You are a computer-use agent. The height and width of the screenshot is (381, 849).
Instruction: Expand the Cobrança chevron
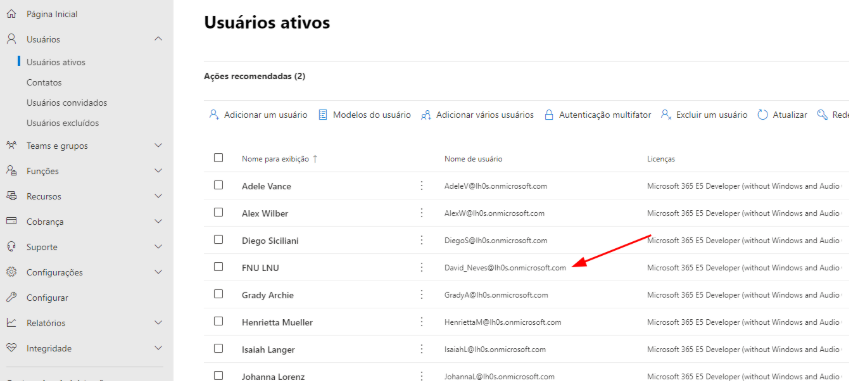click(158, 221)
